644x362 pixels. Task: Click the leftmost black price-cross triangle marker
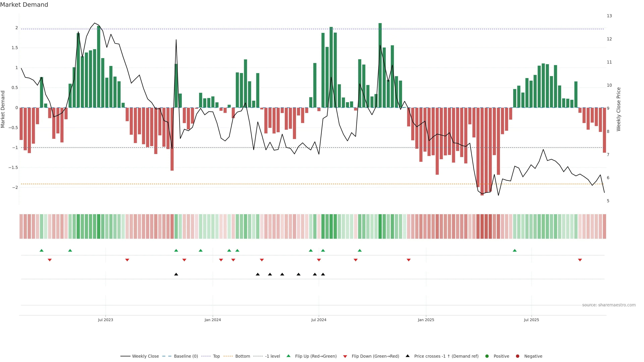tap(176, 274)
